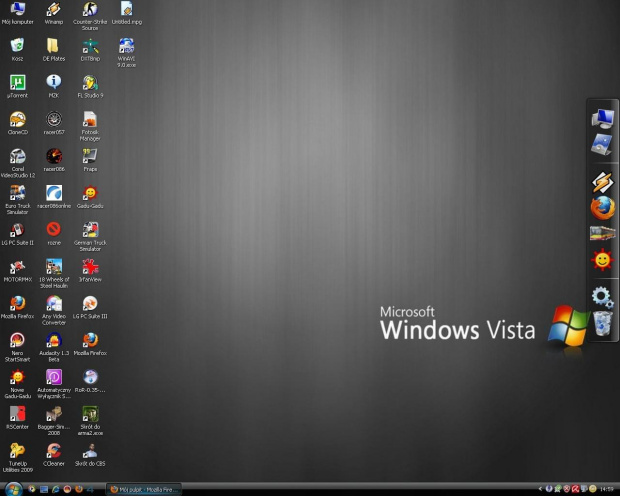Image resolution: width=620 pixels, height=496 pixels.
Task: Open Mozilla Firefox shortcut above Nero StartSmart
Action: pyautogui.click(x=17, y=307)
